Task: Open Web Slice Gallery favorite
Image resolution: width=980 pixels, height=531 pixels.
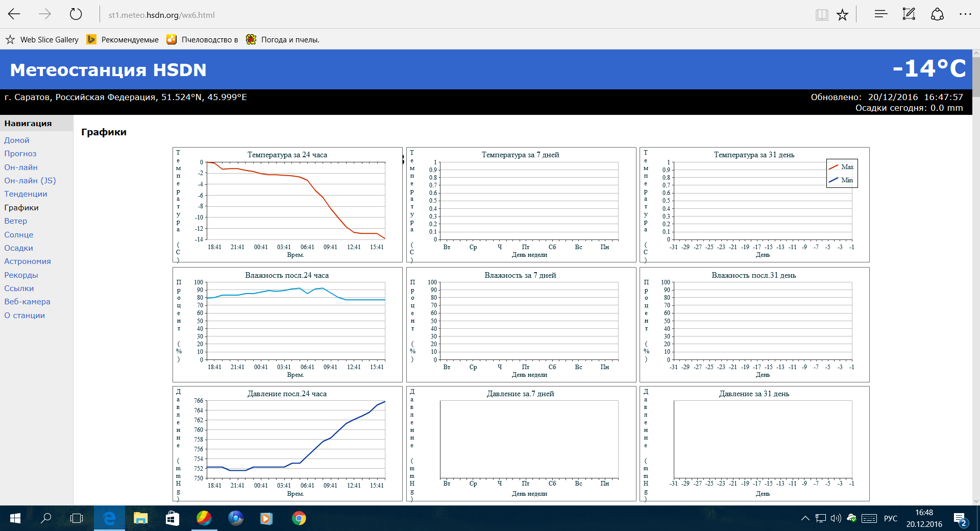Action: click(42, 40)
